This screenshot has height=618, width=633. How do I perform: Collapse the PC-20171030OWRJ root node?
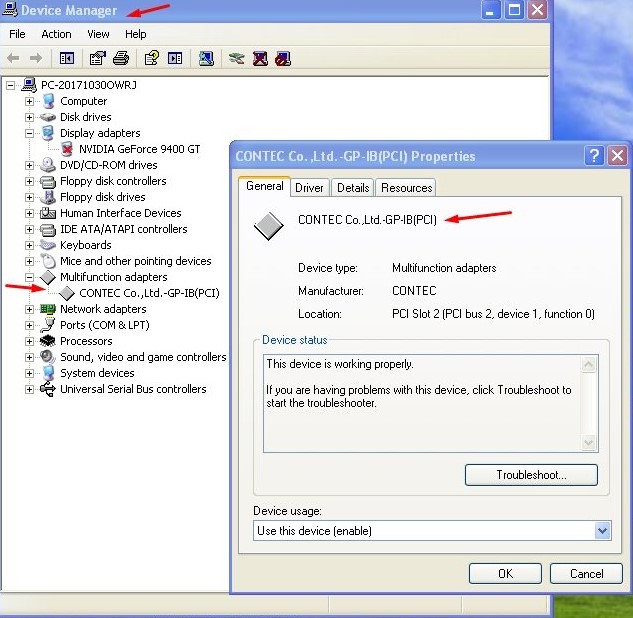10,85
